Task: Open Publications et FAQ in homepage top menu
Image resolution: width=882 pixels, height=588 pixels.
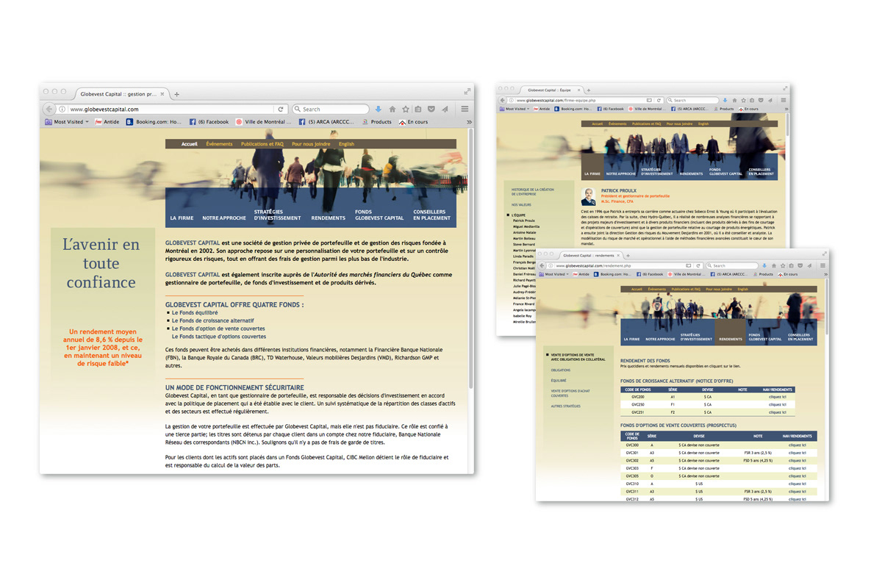Action: click(262, 144)
